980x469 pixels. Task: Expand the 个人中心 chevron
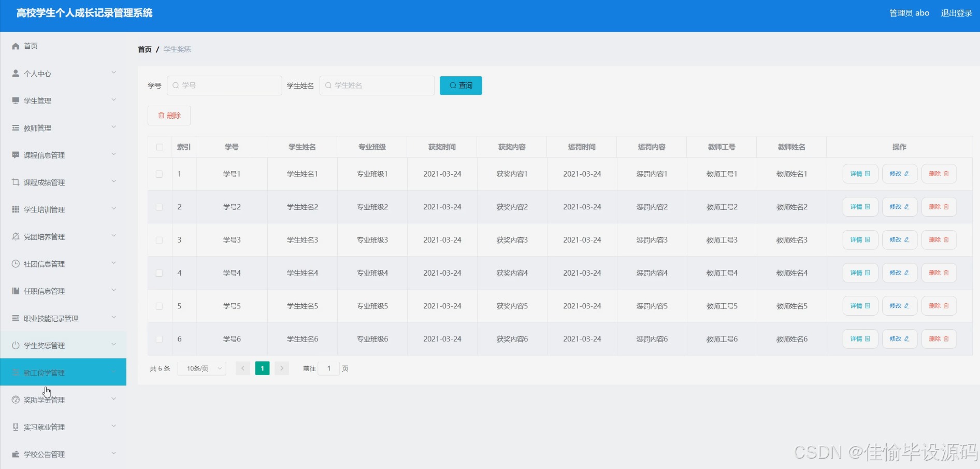pyautogui.click(x=114, y=73)
